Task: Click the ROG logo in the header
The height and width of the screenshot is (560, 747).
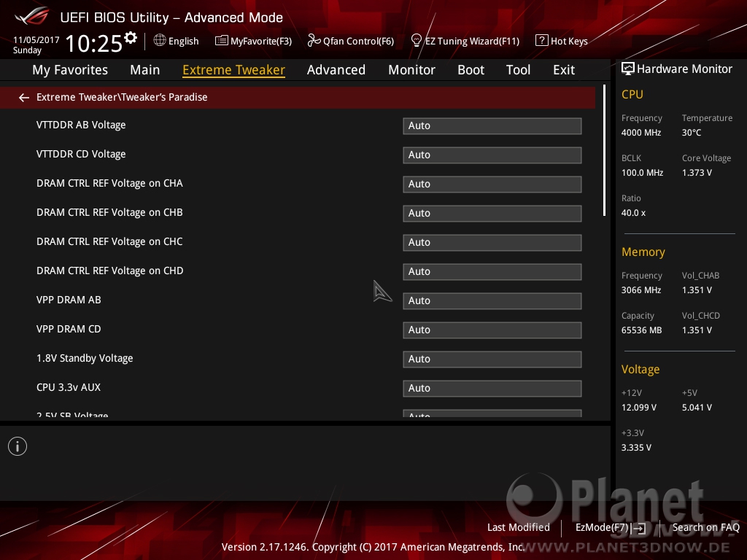Action: 32,17
